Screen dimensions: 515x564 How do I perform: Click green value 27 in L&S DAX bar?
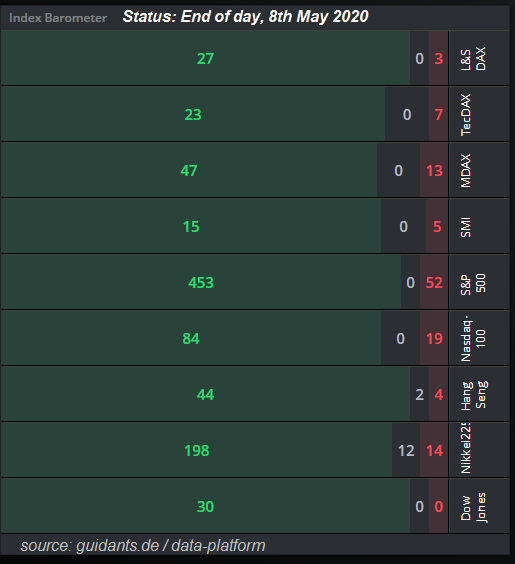pos(205,59)
